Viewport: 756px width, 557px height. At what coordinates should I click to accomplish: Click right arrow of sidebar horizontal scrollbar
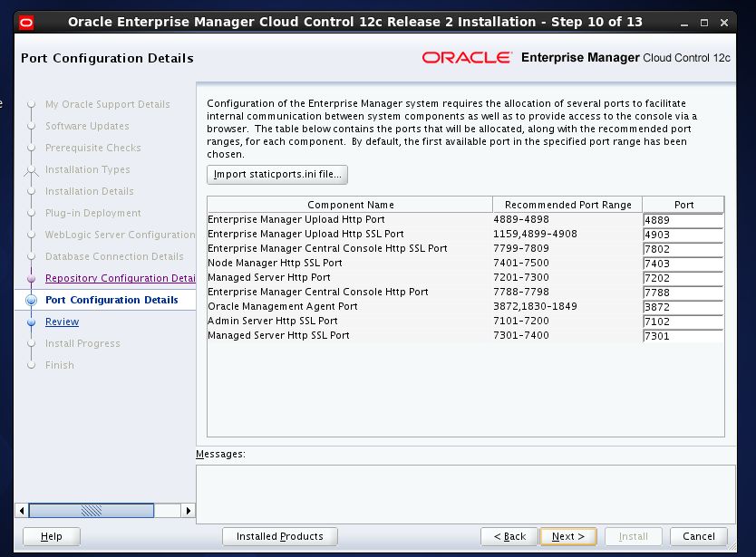[189, 511]
